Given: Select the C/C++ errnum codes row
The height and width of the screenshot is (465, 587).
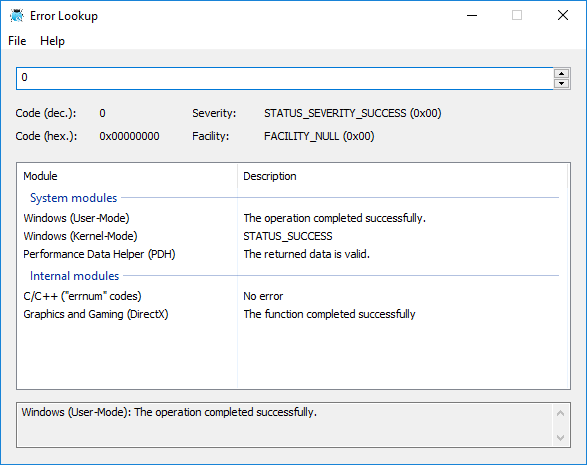Looking at the screenshot, I should point(293,296).
